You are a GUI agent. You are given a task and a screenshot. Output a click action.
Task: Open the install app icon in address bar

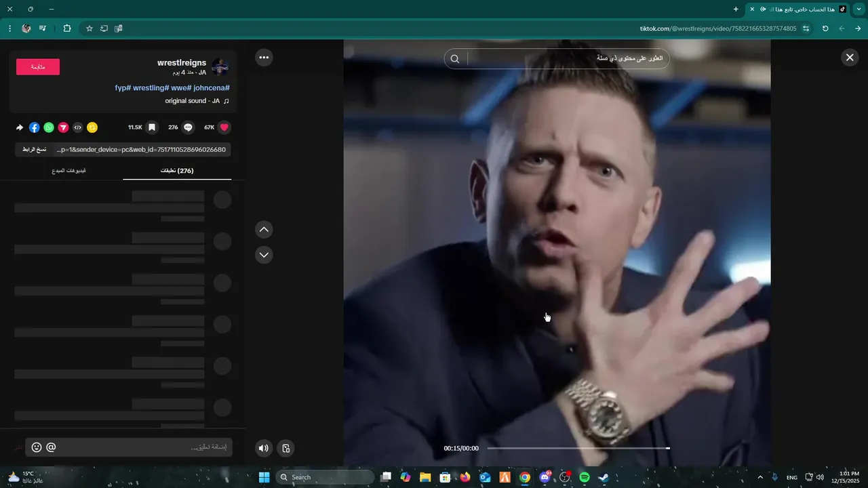pyautogui.click(x=104, y=28)
